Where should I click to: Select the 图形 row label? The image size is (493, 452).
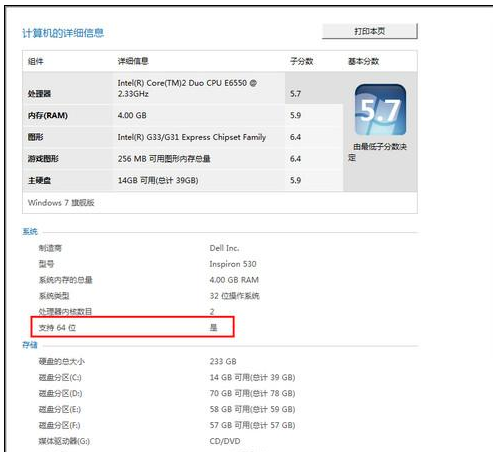coord(36,137)
